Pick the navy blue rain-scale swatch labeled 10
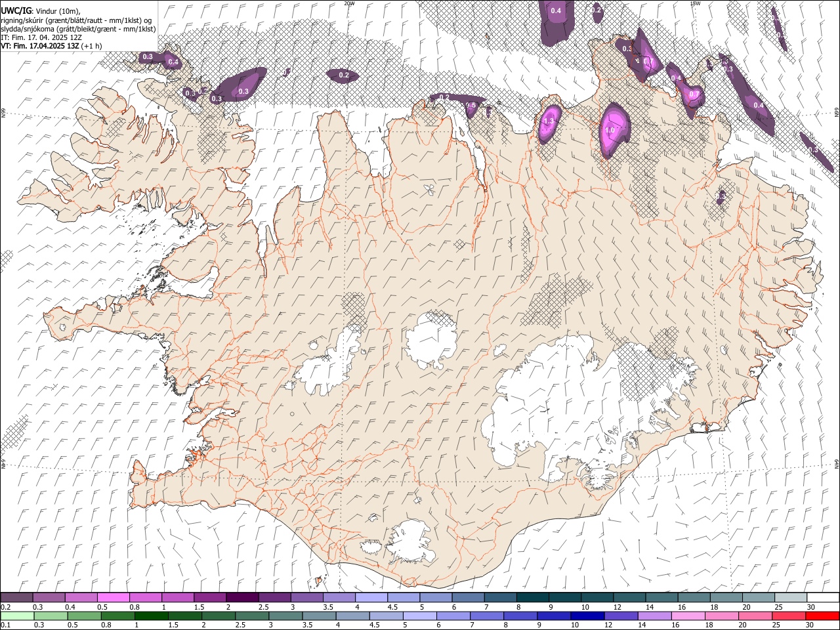This screenshot has width=840, height=630. pyautogui.click(x=587, y=616)
